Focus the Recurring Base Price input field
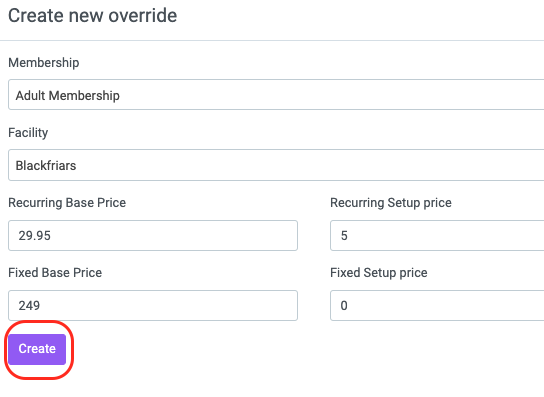Screen dimensions: 544x397 tap(153, 235)
